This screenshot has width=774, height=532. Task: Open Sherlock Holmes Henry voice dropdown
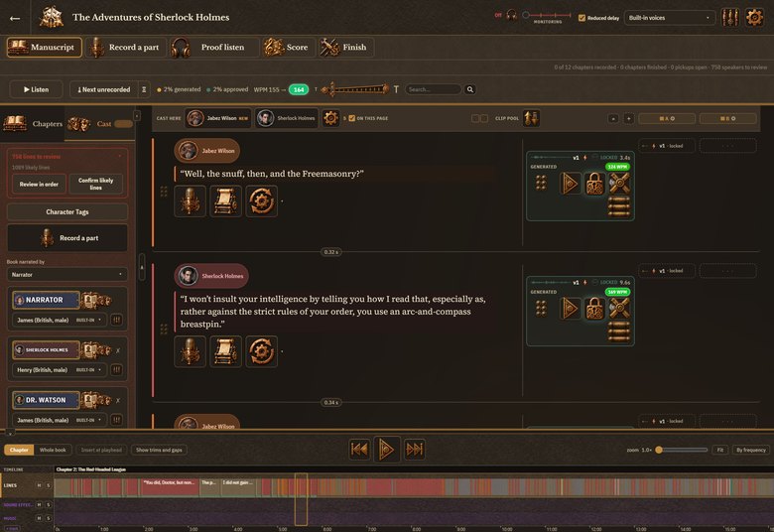pyautogui.click(x=59, y=370)
